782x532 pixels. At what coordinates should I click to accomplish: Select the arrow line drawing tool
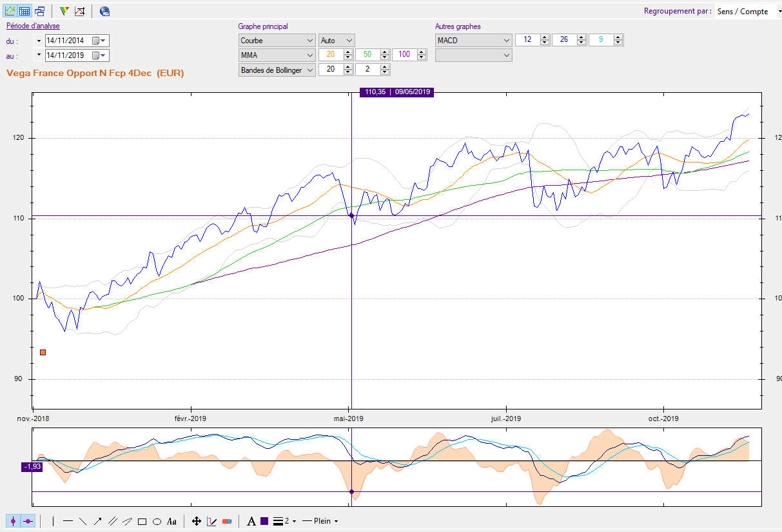97,521
